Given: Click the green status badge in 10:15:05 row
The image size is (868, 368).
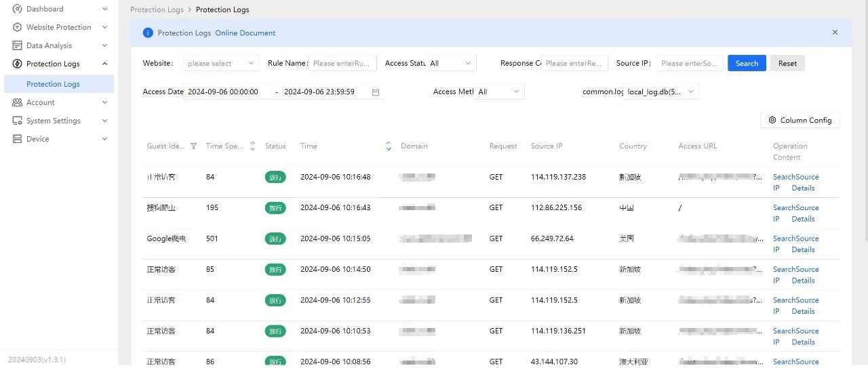Looking at the screenshot, I should (x=275, y=239).
